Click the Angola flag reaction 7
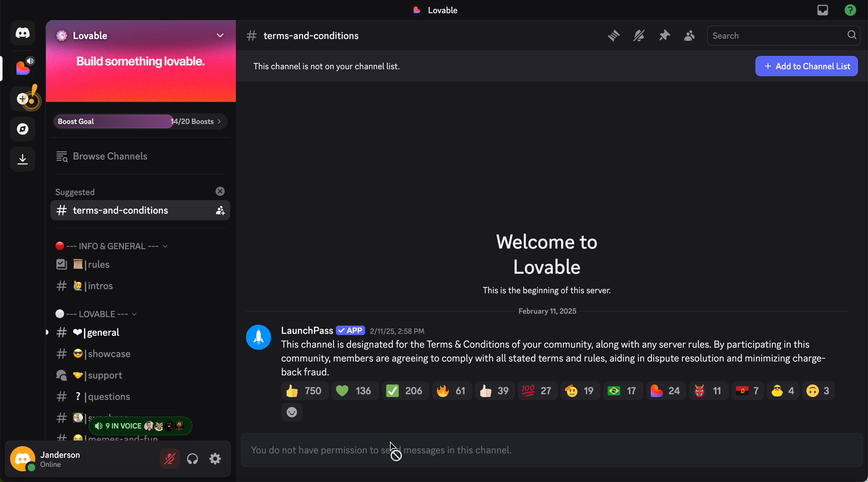The width and height of the screenshot is (868, 482). (x=748, y=391)
